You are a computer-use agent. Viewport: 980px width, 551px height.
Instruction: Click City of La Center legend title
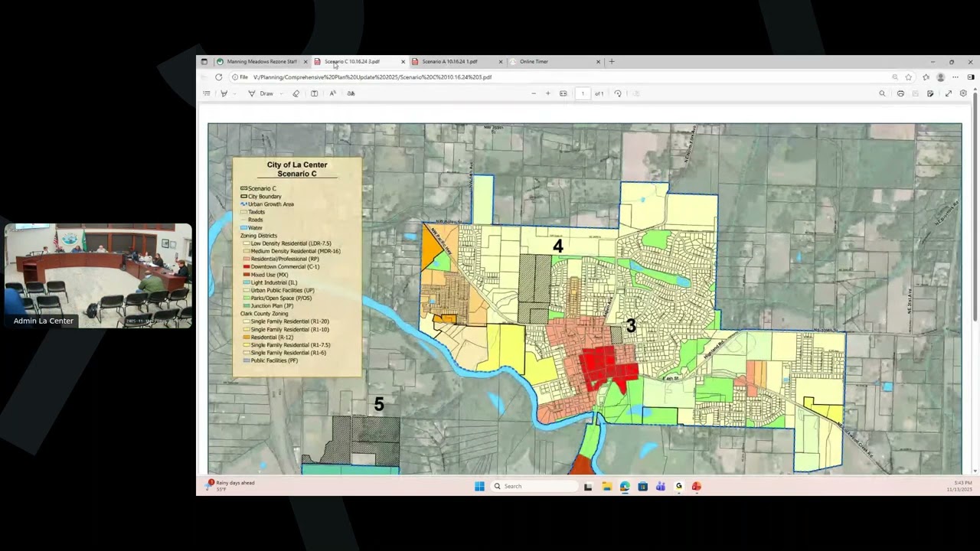(x=297, y=165)
